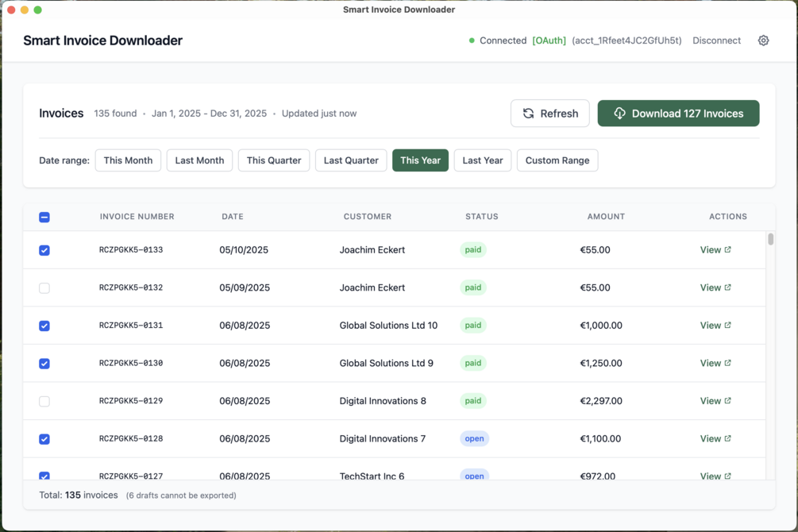Click the DATE column header
The image size is (798, 532).
[233, 216]
